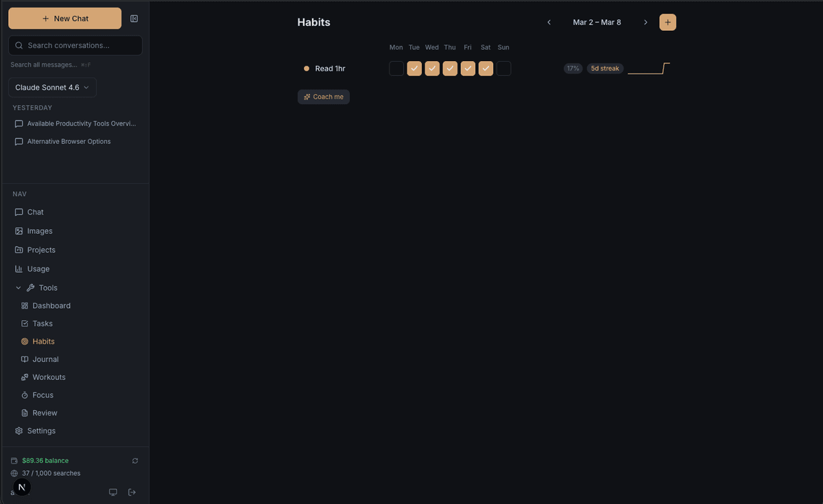Collapse the sidebar panel icon
823x504 pixels.
pyautogui.click(x=134, y=19)
